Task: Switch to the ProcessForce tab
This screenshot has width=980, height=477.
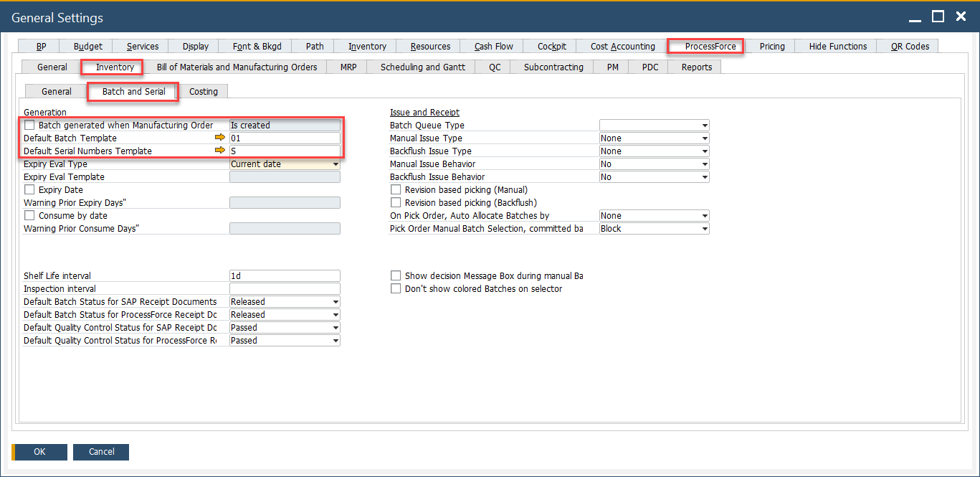Action: [x=705, y=45]
